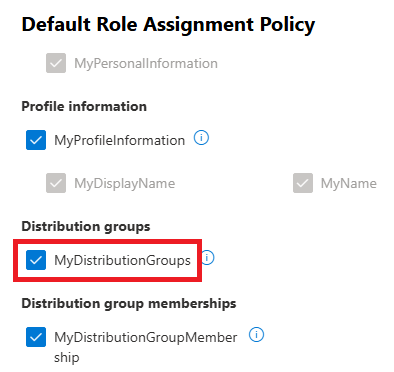Open info icon beside MyProfileInformation
This screenshot has height=372, width=394.
[201, 138]
